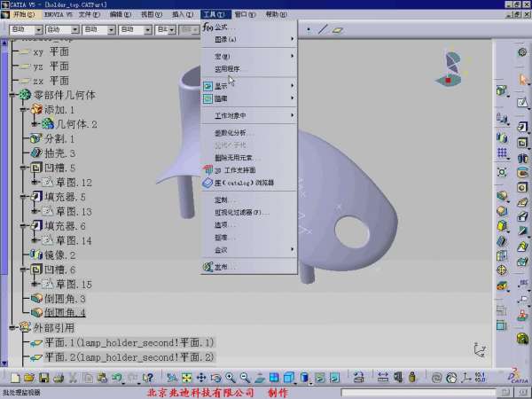Click the Undo arrow icon
Image resolution: width=532 pixels, height=399 pixels.
(117, 378)
